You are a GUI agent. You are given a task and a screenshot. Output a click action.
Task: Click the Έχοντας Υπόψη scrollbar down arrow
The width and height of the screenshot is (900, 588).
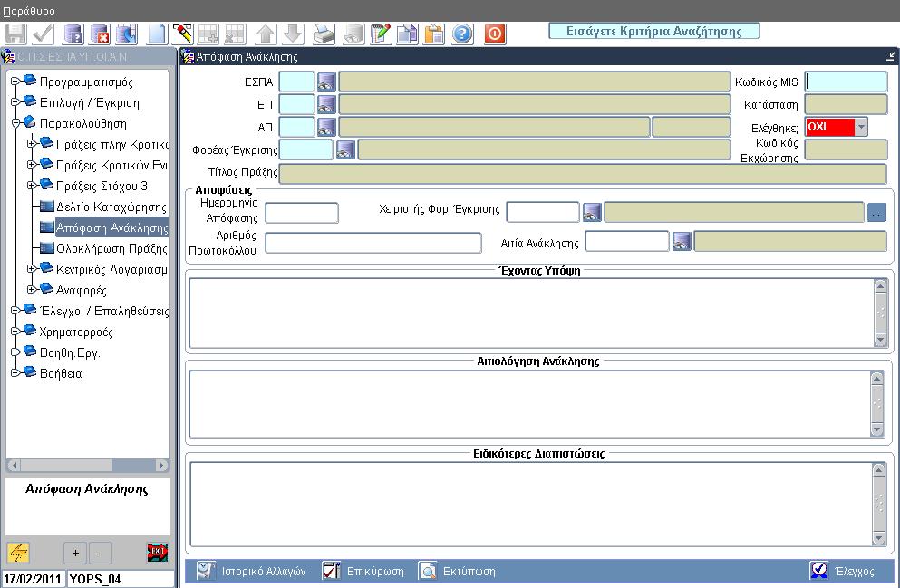[x=880, y=340]
